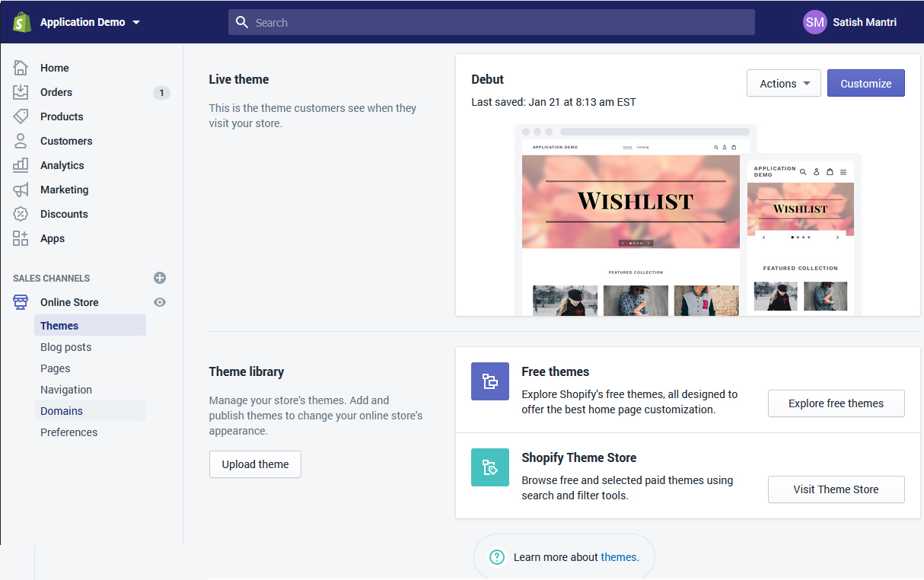Go to Blog posts in Online Store
Screen dimensions: 924x580
click(x=65, y=347)
